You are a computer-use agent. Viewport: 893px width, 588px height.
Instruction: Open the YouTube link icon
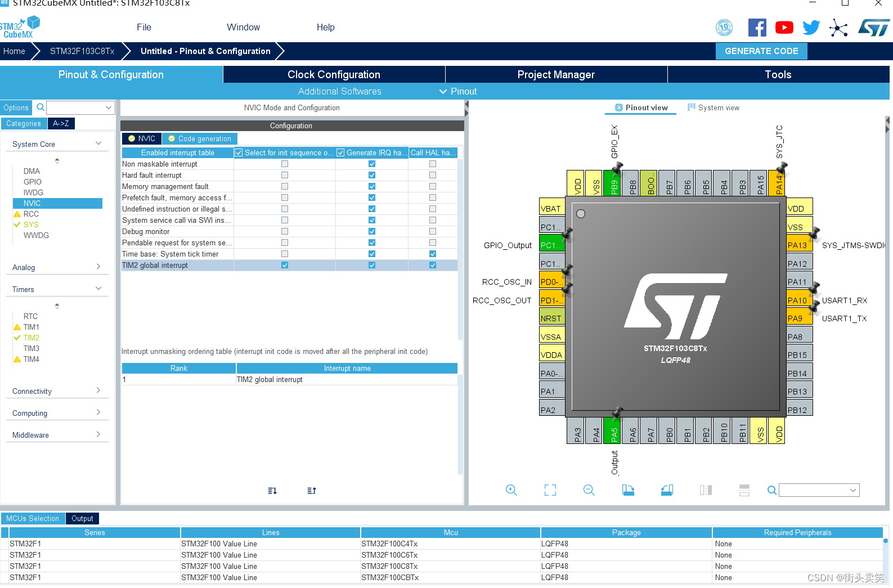(784, 28)
